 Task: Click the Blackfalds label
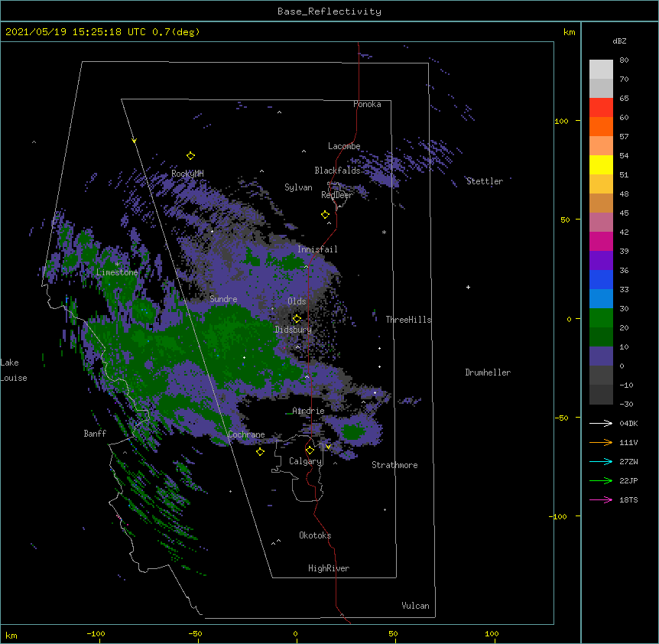click(337, 171)
